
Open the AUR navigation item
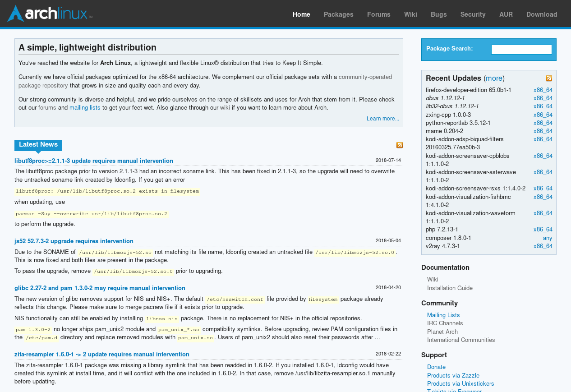[506, 15]
